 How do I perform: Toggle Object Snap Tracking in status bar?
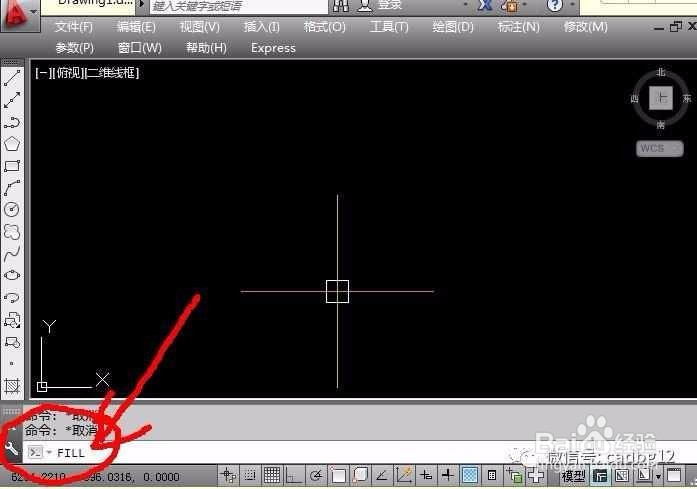tap(382, 476)
